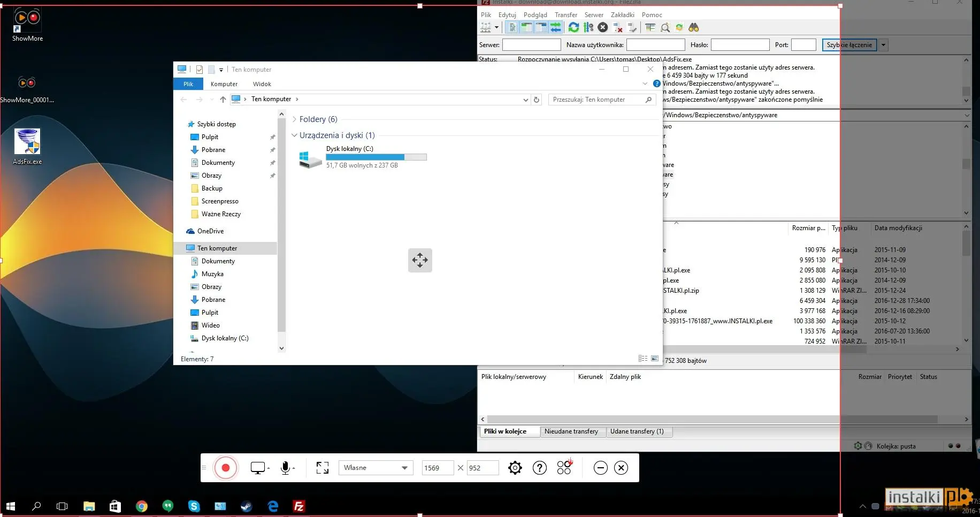Click the Szybkie łączenie button
This screenshot has height=517, width=980.
849,45
